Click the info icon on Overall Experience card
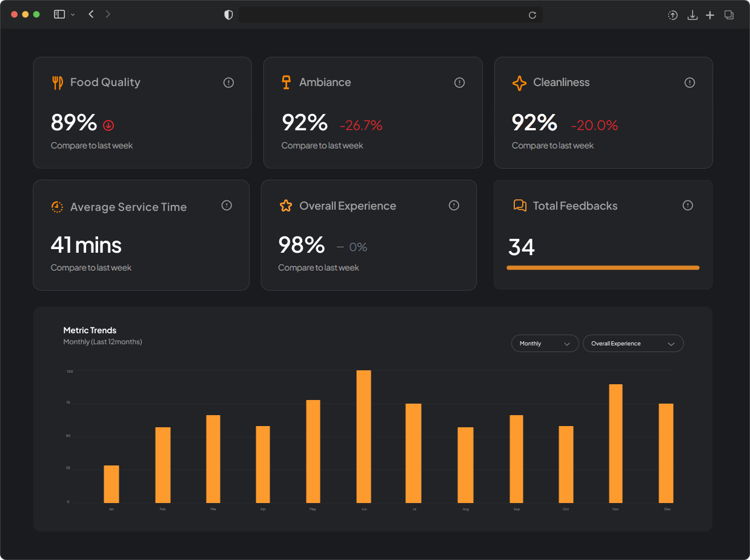 454,205
